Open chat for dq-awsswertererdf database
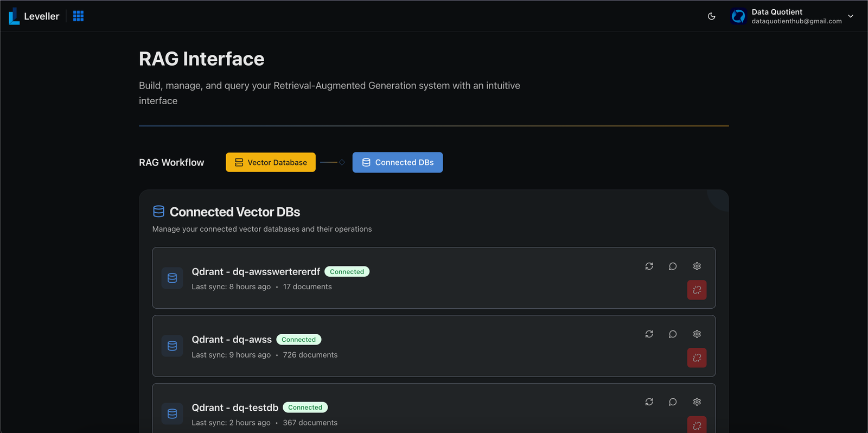Screen dimensions: 868x433 pos(673,266)
